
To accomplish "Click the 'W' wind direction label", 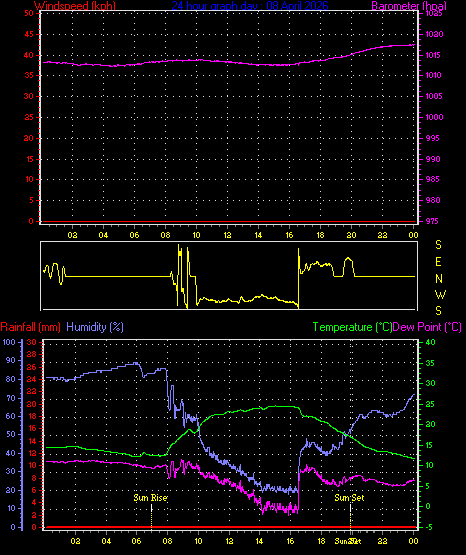I will point(440,294).
